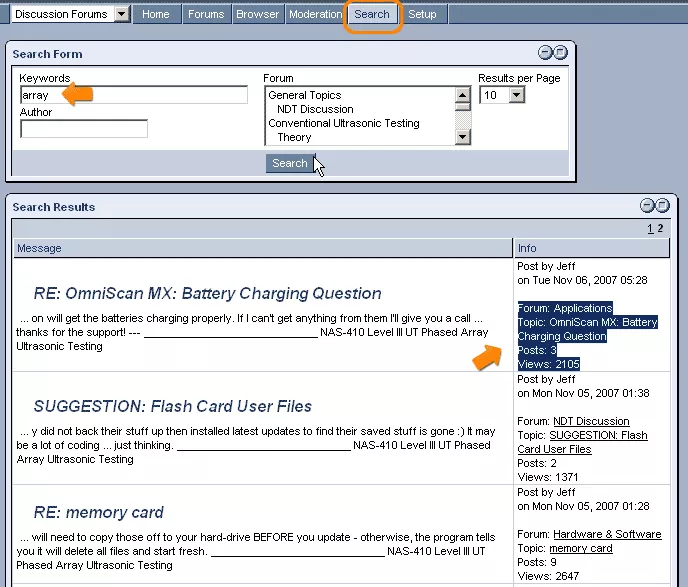Open the Hardware & Software forum link
This screenshot has height=587, width=688.
click(607, 534)
